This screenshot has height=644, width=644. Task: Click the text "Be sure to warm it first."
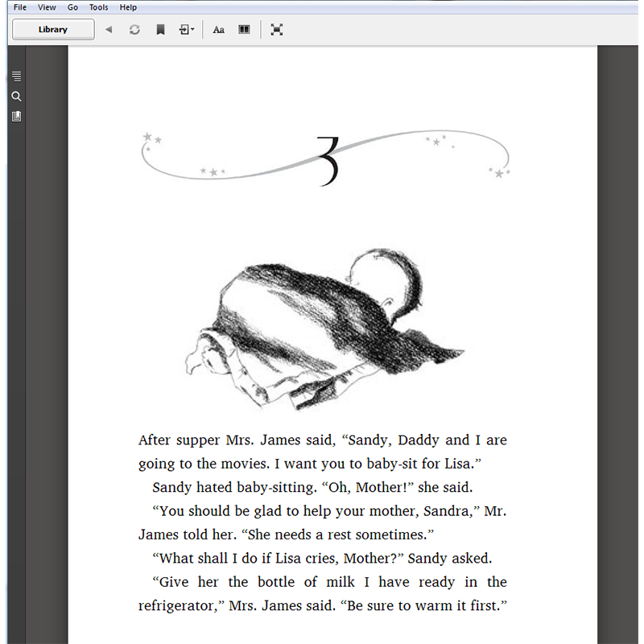pyautogui.click(x=424, y=606)
